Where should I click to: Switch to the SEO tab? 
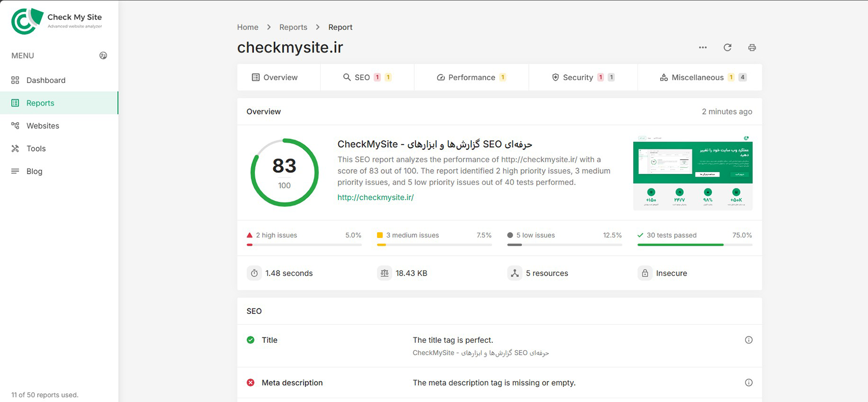pos(367,77)
